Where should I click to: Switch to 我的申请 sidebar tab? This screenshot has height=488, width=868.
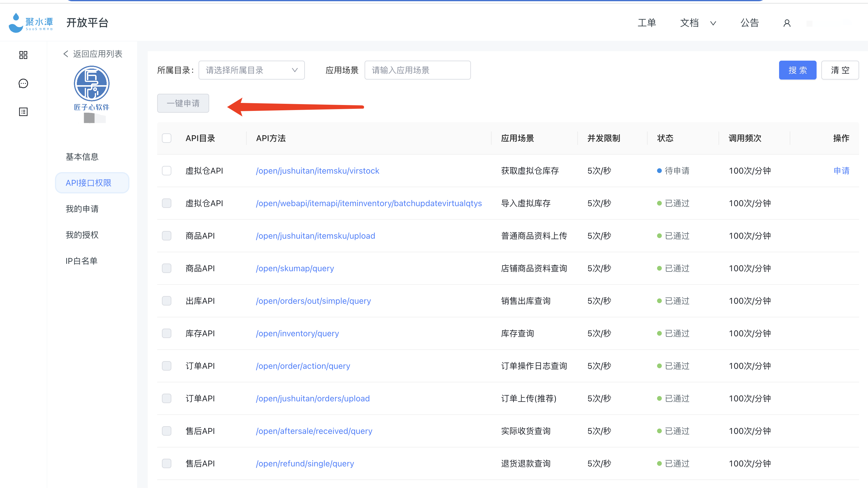[x=82, y=209]
